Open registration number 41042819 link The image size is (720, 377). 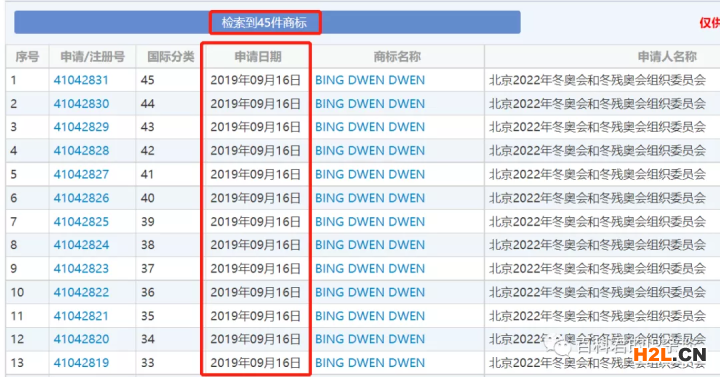coord(81,363)
